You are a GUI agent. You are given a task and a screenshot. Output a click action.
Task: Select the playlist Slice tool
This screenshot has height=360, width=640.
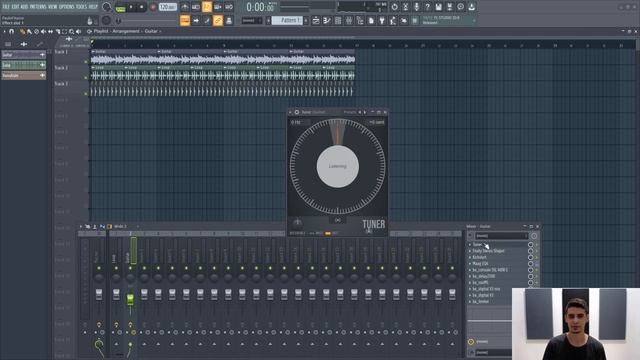point(58,31)
